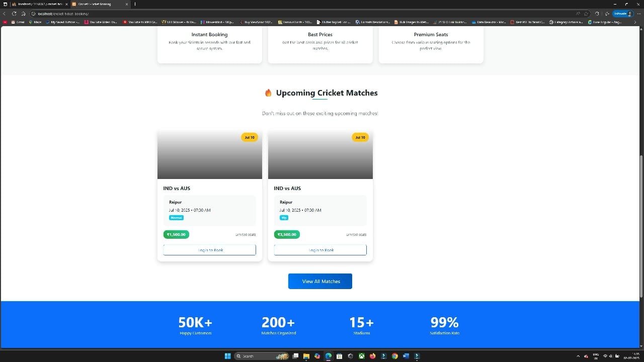This screenshot has height=362, width=644.
Task: Open the browser settings and more menu
Action: 638,14
